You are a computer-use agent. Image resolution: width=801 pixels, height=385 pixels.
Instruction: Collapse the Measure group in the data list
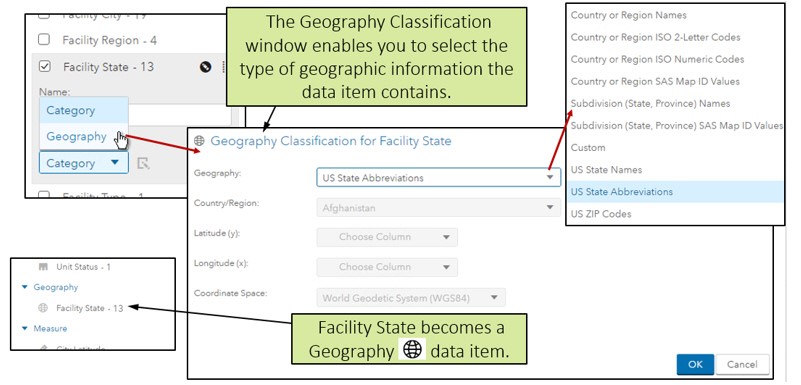25,328
